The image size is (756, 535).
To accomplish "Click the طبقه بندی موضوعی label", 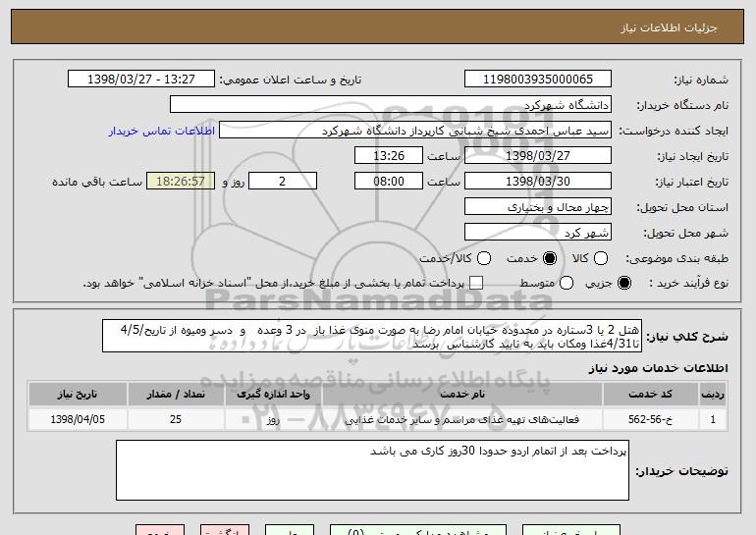I will [676, 258].
